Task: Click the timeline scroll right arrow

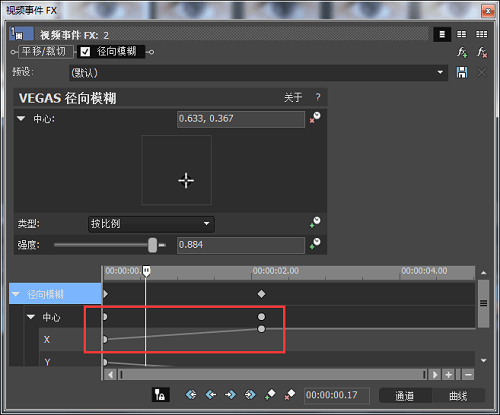Action: click(x=434, y=375)
